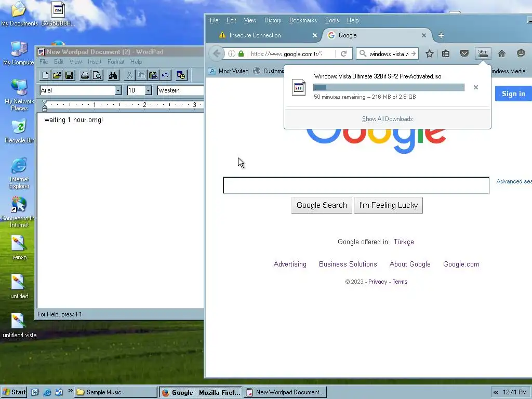Click the Google Search button
Viewport: 532px width, 399px height.
(322, 205)
